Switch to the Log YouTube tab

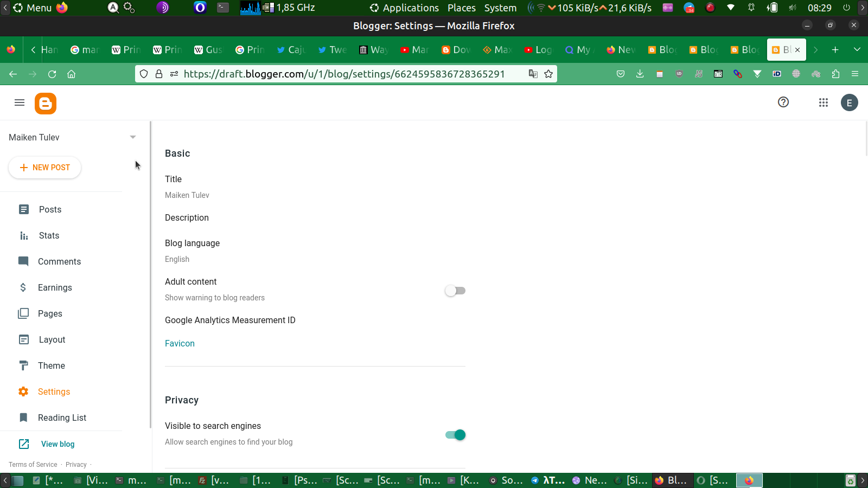click(538, 50)
